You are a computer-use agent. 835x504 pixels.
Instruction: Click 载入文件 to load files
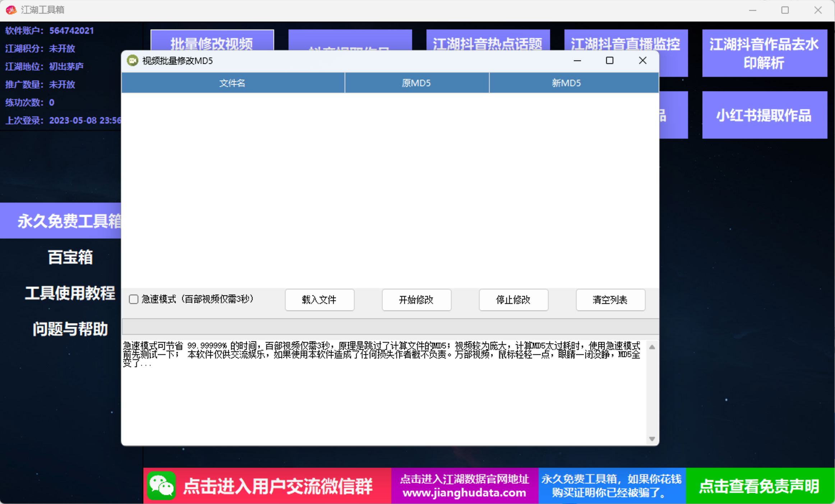click(319, 300)
